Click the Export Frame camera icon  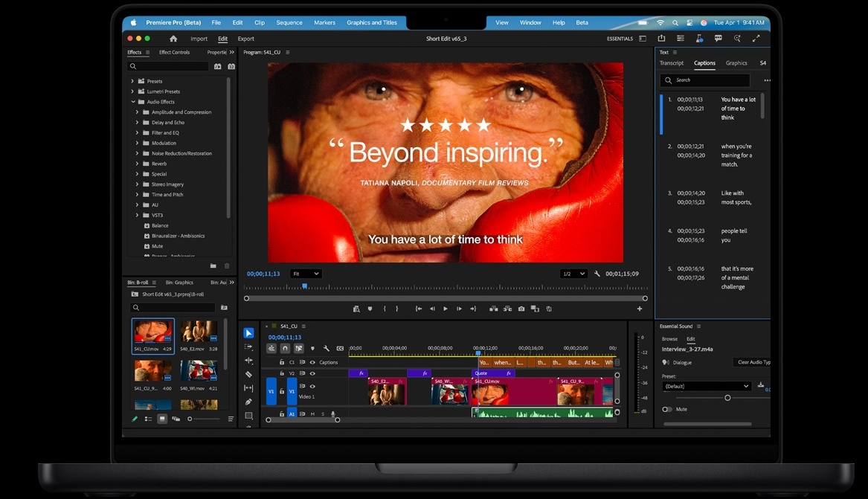pyautogui.click(x=521, y=309)
